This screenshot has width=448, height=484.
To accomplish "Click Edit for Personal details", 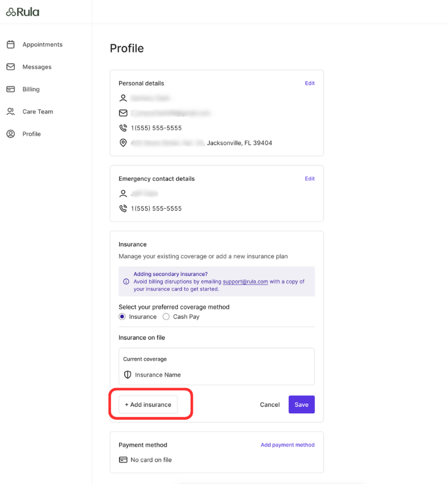I will point(309,83).
